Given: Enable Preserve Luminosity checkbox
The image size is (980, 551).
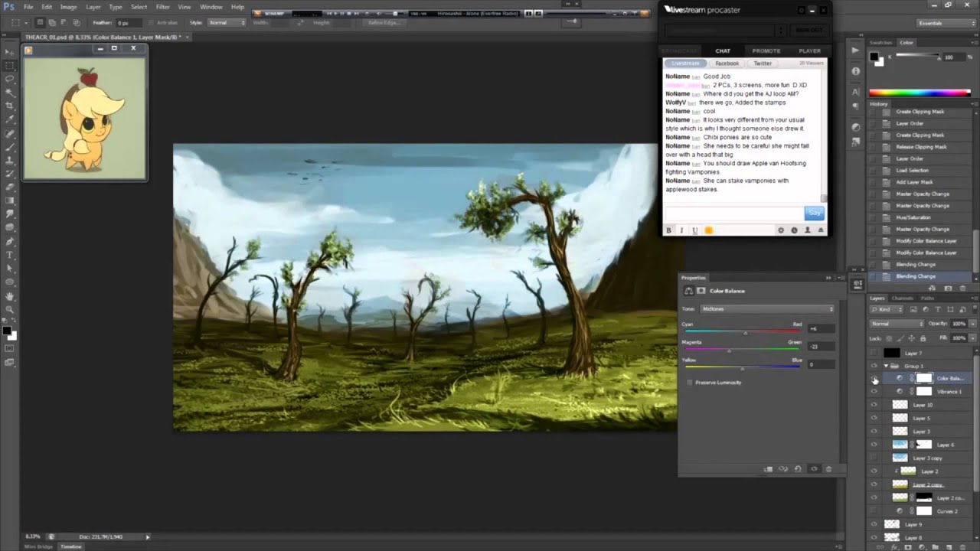Looking at the screenshot, I should [690, 383].
